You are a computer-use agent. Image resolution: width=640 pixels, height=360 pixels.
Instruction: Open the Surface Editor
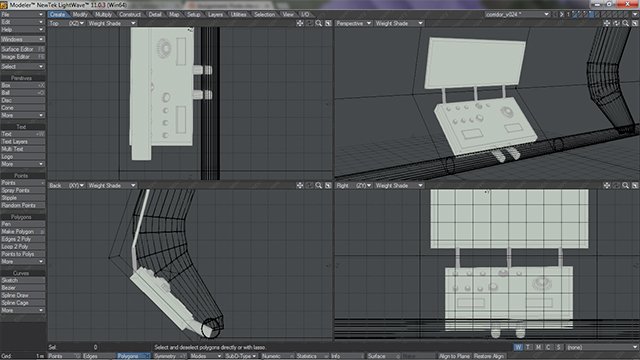(x=22, y=49)
